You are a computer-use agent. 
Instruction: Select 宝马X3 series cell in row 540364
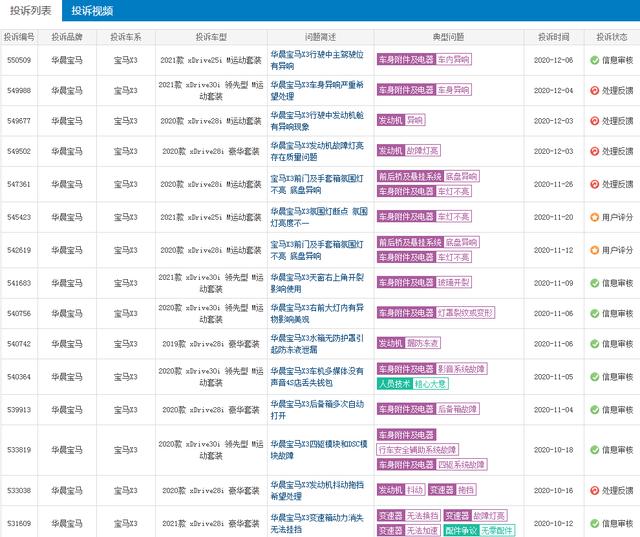[x=125, y=377]
